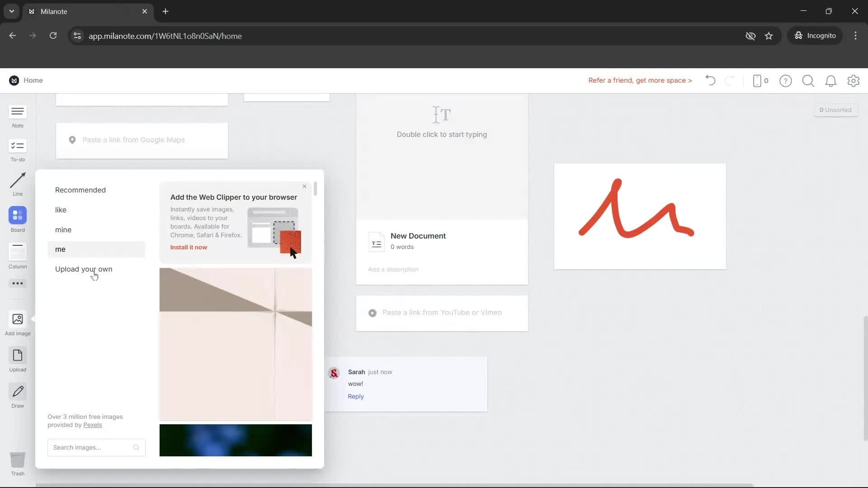Open the Chrome three-dot menu
This screenshot has width=868, height=488.
(x=856, y=36)
